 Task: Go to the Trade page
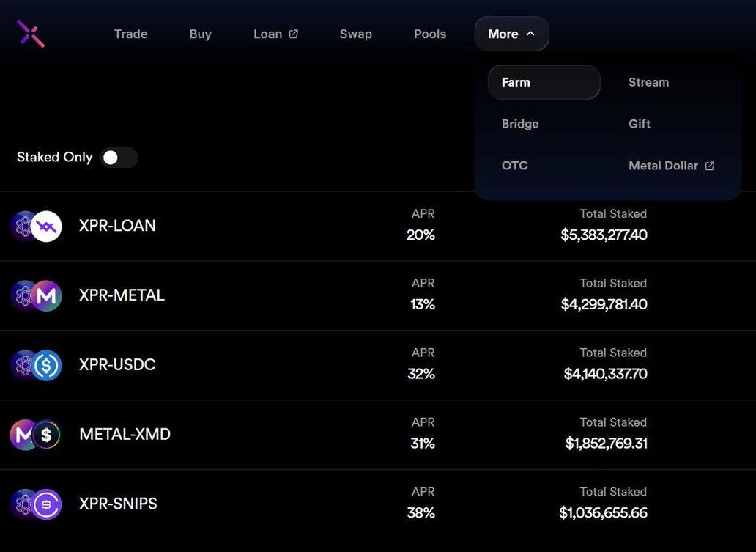(130, 34)
